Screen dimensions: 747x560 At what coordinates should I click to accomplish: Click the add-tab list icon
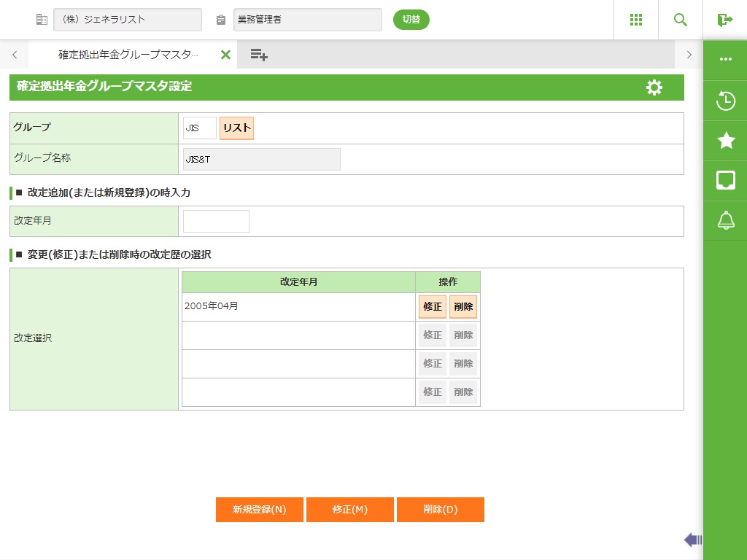pos(259,55)
